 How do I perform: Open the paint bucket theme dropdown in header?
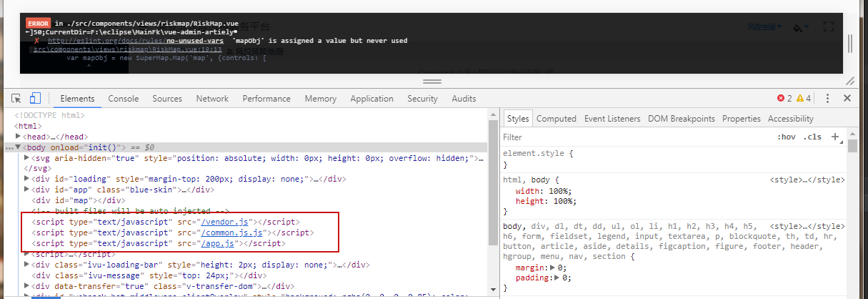802,27
